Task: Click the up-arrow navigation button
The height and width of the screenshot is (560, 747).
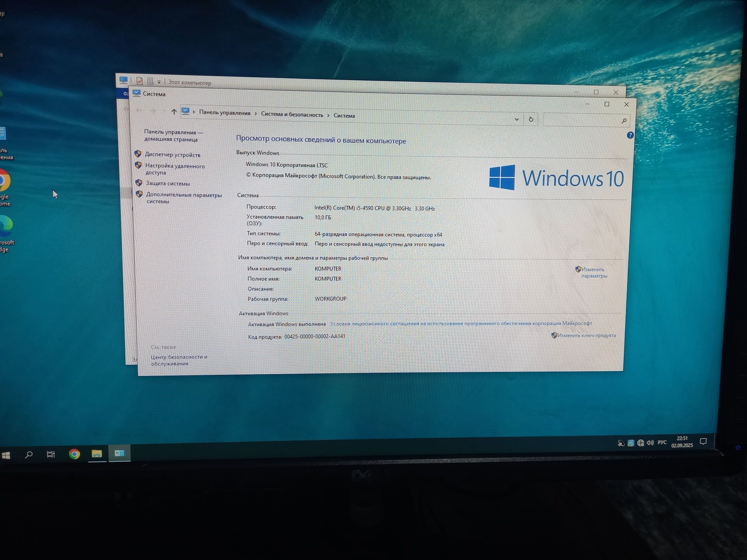Action: click(174, 111)
